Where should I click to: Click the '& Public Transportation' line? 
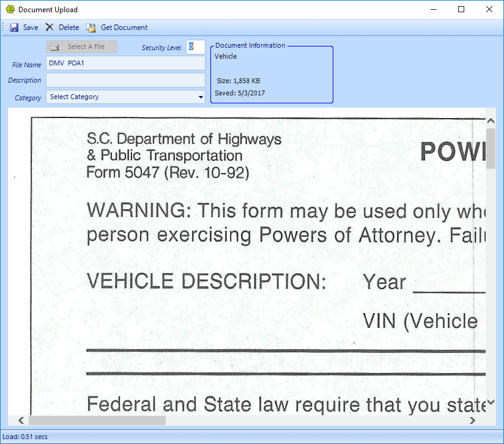[x=165, y=155]
